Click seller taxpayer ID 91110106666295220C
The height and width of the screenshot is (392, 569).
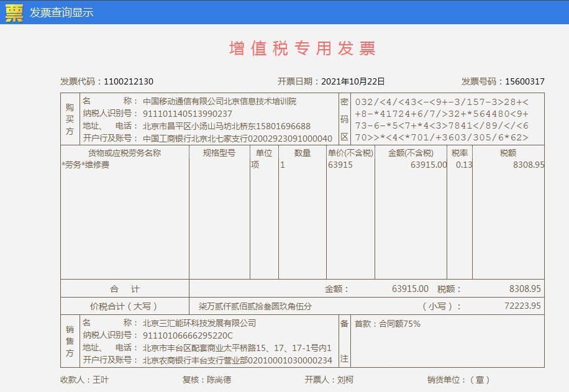[x=188, y=335]
